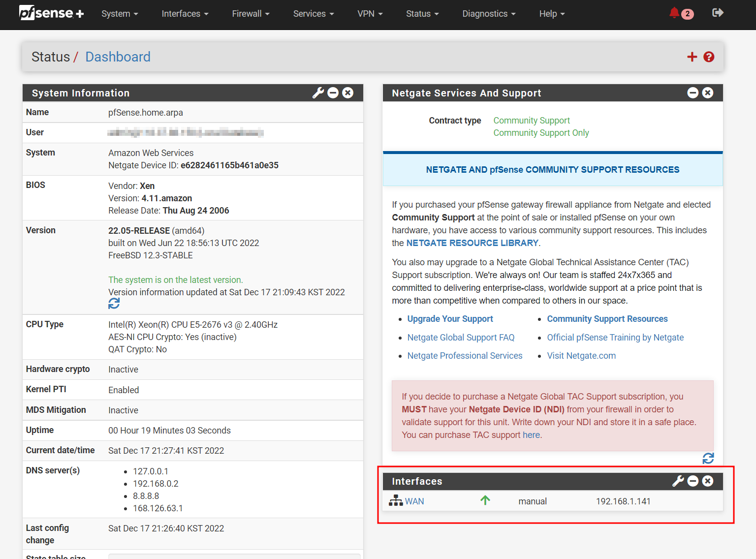Go to the Dashboard breadcrumb link
756x559 pixels.
tap(118, 57)
